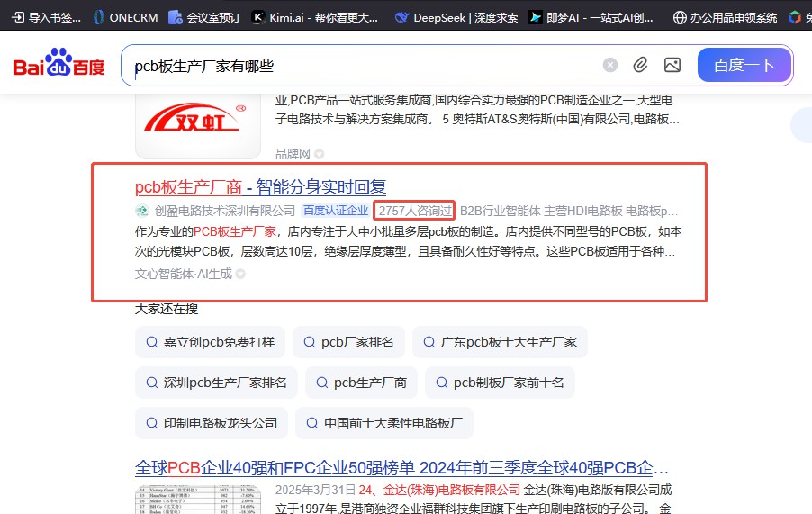Expand the arrow next to 文心智能体·AI生成
Viewport: 812px width, 514px height.
[x=240, y=274]
